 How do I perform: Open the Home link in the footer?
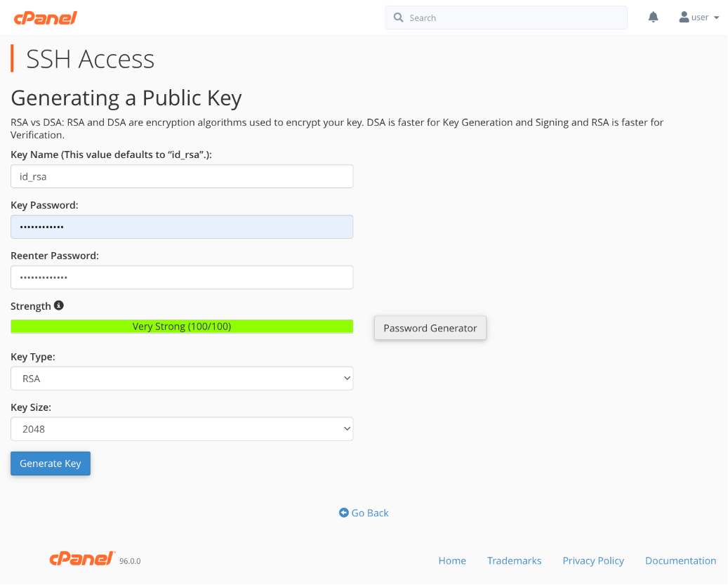pos(452,560)
